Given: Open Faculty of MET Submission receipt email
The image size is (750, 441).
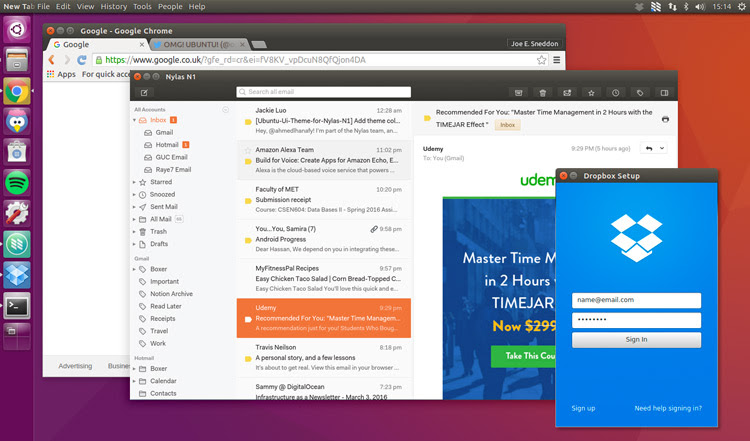Looking at the screenshot, I should pos(324,199).
